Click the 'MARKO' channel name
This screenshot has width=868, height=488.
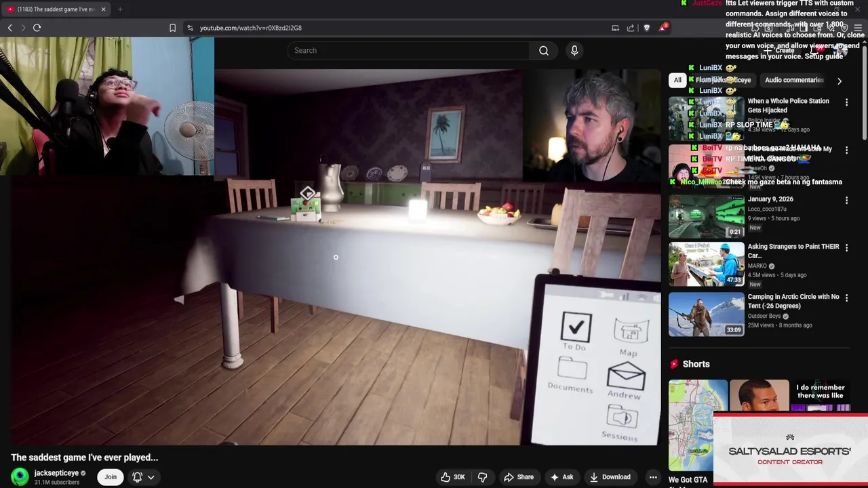click(x=757, y=266)
